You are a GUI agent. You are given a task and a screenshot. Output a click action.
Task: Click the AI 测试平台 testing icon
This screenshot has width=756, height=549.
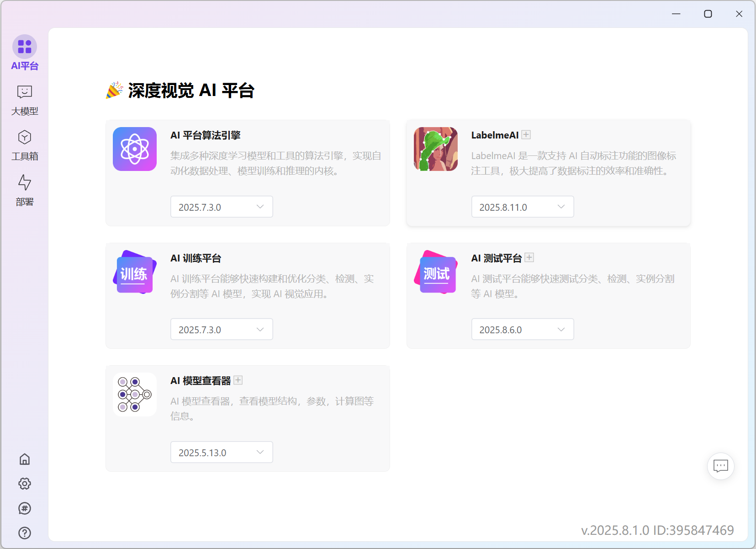435,272
